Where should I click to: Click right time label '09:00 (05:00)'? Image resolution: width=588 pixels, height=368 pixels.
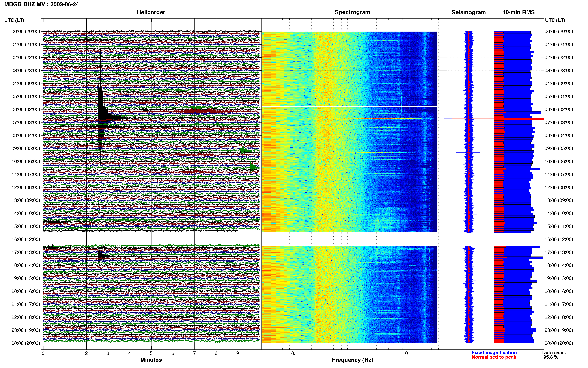pos(559,148)
